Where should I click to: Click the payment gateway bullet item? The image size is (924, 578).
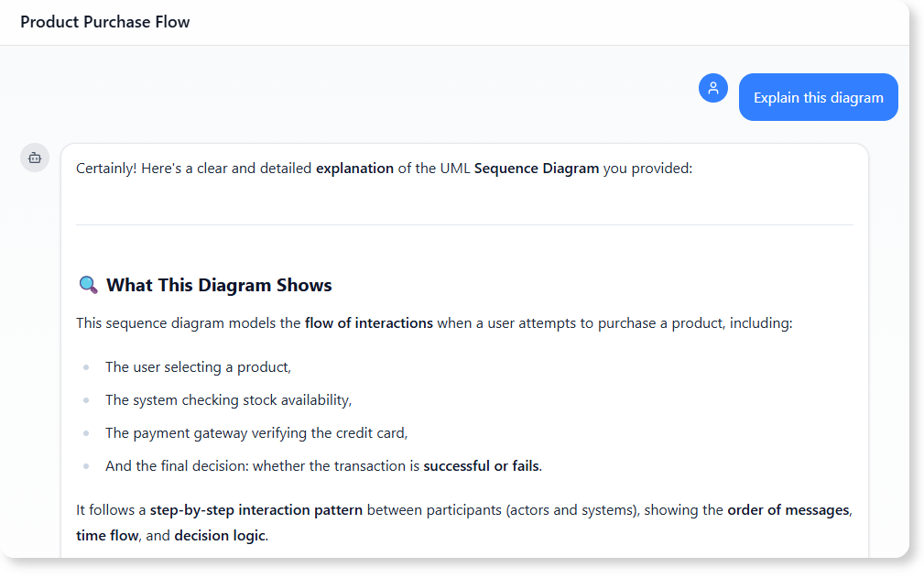(255, 432)
